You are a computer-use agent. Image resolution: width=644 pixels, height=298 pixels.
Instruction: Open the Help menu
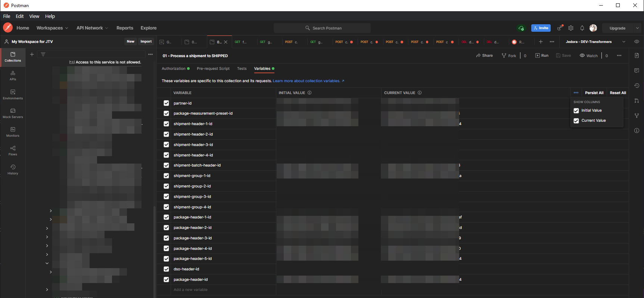click(50, 16)
